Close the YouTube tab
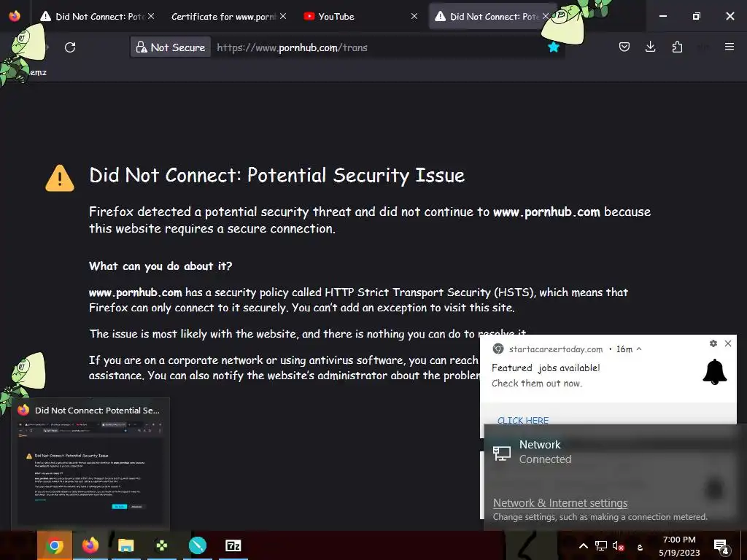 (x=414, y=16)
